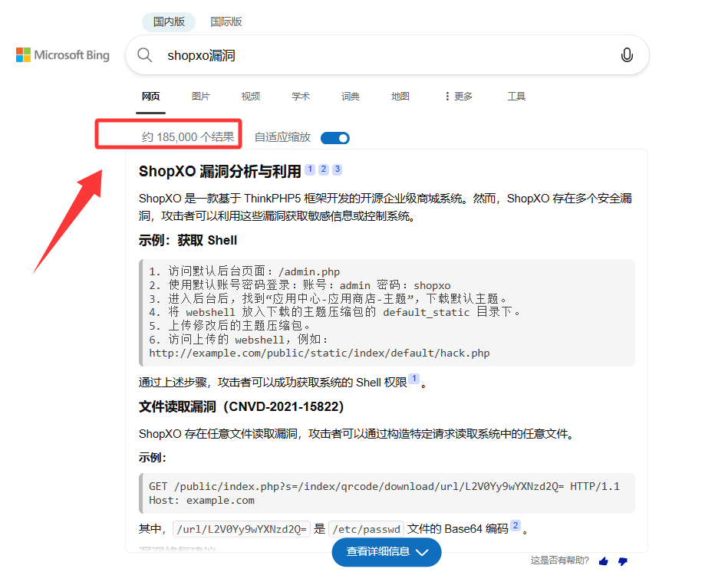Viewport: 728px width, 572px height.
Task: Click the search magnifier icon
Action: 144,54
